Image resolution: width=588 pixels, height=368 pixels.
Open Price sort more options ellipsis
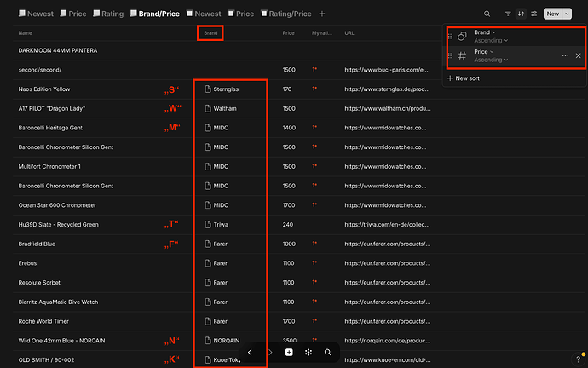tap(565, 56)
